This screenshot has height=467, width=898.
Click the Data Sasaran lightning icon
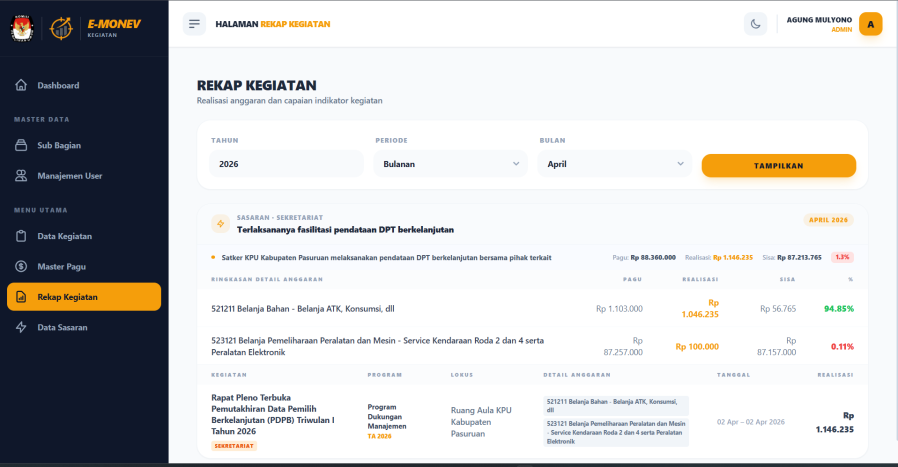click(x=21, y=327)
